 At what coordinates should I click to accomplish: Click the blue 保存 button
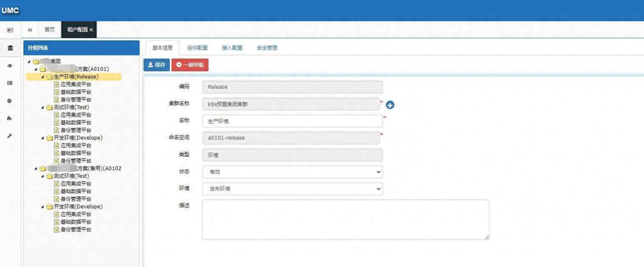click(157, 65)
